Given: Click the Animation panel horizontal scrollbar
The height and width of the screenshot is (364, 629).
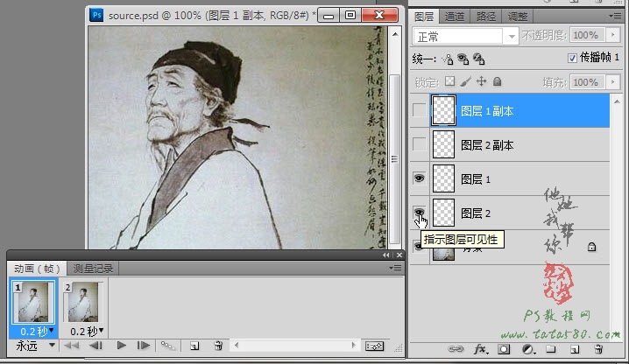Looking at the screenshot, I should pos(295,345).
